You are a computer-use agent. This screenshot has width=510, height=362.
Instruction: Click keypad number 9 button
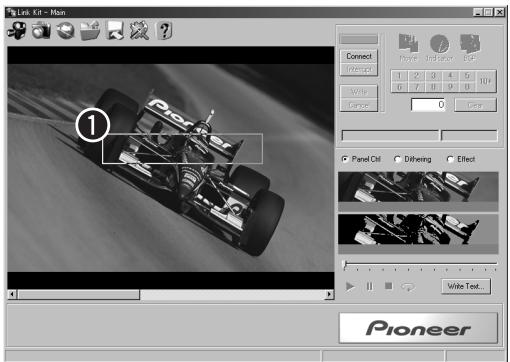coord(450,87)
